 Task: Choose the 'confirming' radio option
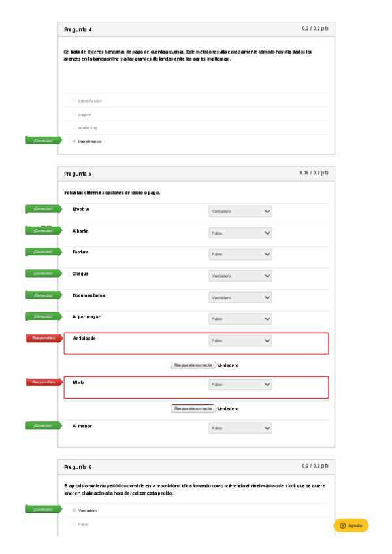pos(74,127)
